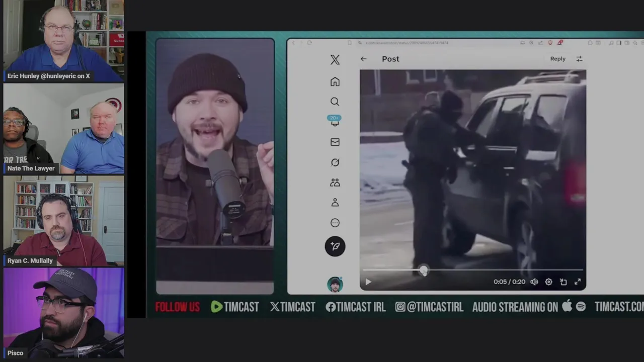This screenshot has width=644, height=362.
Task: Open the Home icon in X sidebar
Action: (x=335, y=81)
